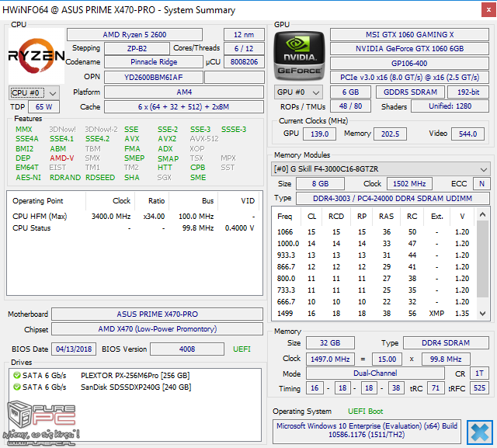Click the AM4 platform field

pyautogui.click(x=184, y=92)
